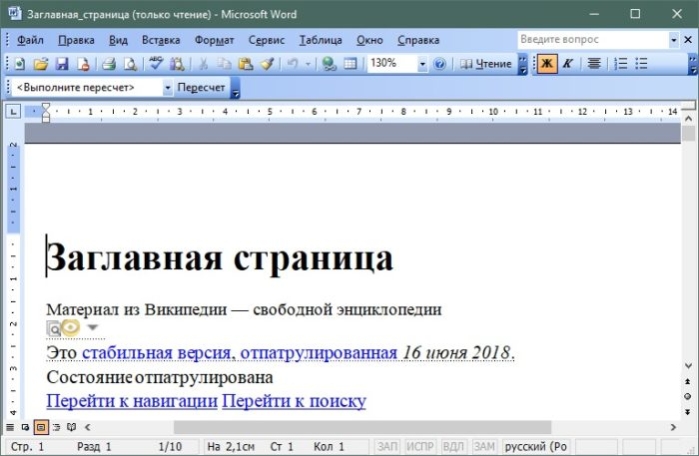Viewport: 699px width, 456px height.
Task: Expand Formatting toolbar options at the right edge
Action: 693,65
